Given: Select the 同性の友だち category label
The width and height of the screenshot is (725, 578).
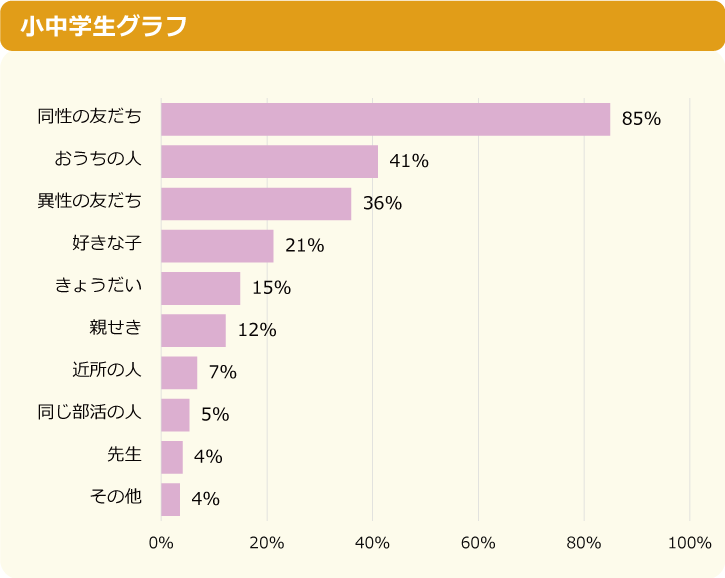Looking at the screenshot, I should click(89, 116).
